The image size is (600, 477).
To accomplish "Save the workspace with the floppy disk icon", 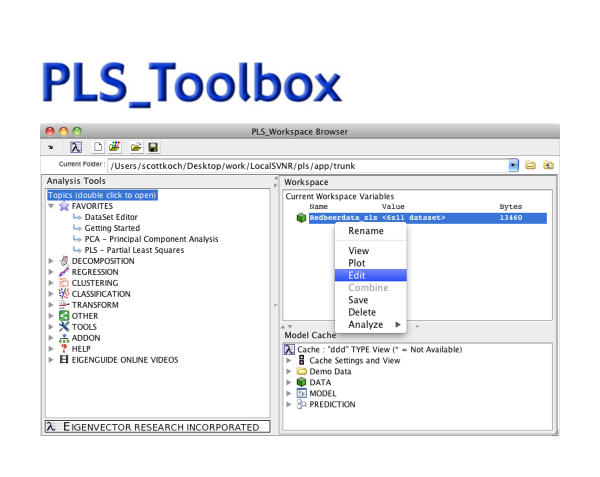I will point(153,147).
